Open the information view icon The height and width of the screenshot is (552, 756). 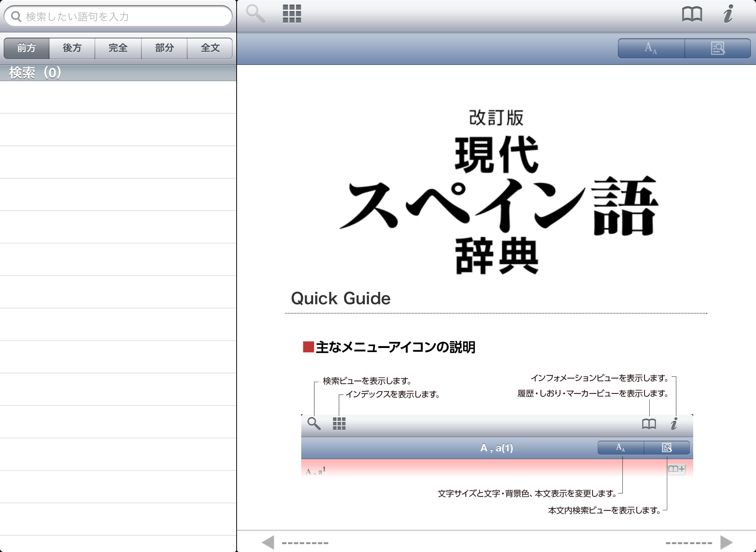click(728, 14)
